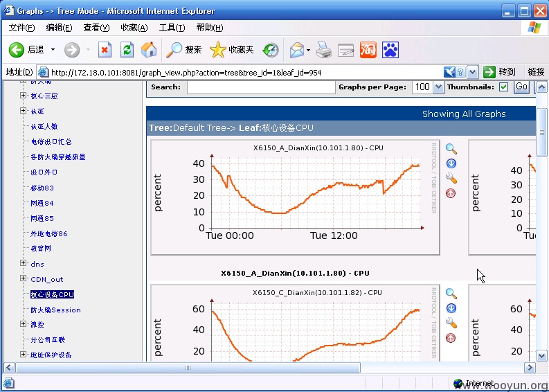Refresh the page using the toolbar icon
The width and height of the screenshot is (549, 392).
[127, 50]
